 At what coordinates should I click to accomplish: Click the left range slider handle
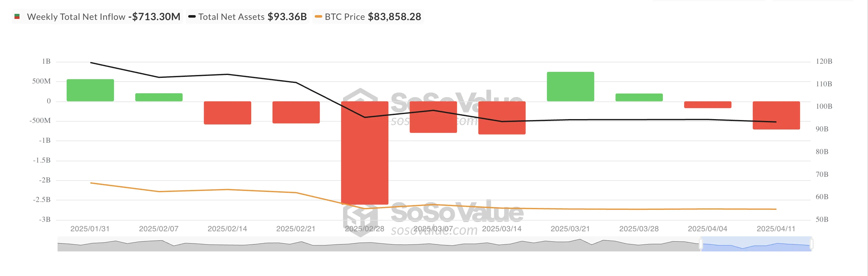click(701, 244)
